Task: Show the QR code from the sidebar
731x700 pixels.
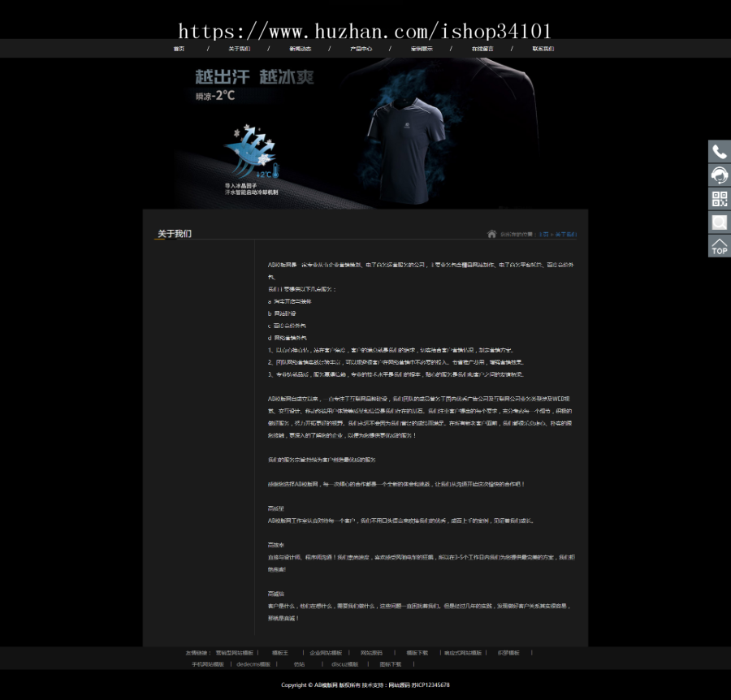Action: [x=720, y=199]
